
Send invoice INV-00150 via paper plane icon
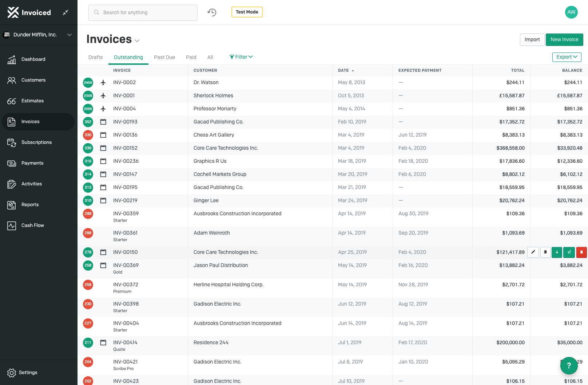click(569, 252)
